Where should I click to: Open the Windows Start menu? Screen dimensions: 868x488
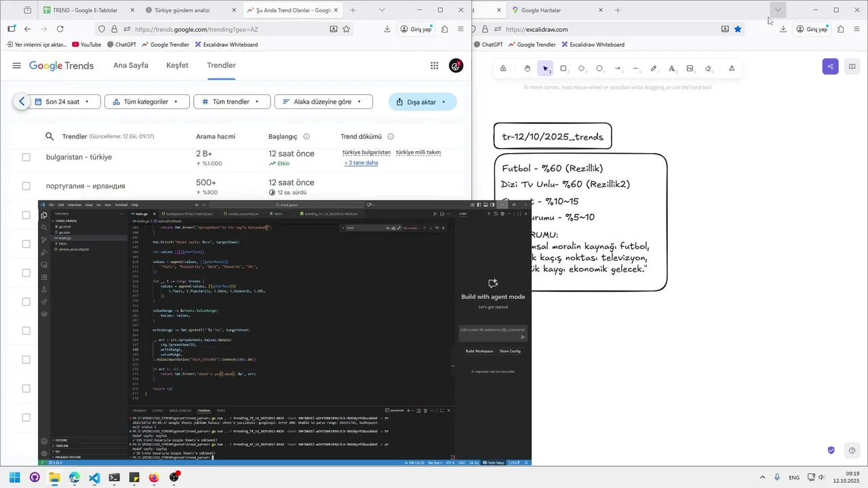coord(14,478)
